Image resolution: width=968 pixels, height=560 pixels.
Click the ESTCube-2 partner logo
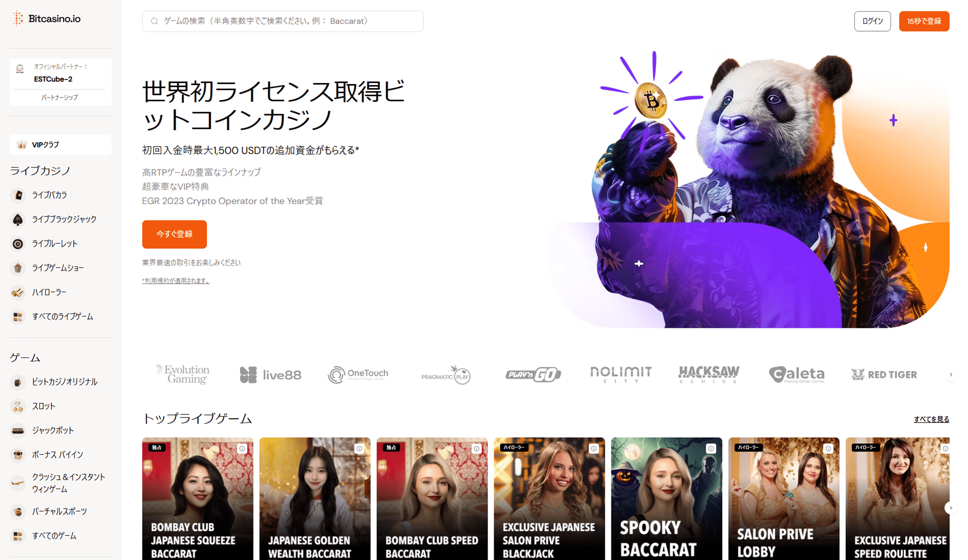[x=20, y=69]
